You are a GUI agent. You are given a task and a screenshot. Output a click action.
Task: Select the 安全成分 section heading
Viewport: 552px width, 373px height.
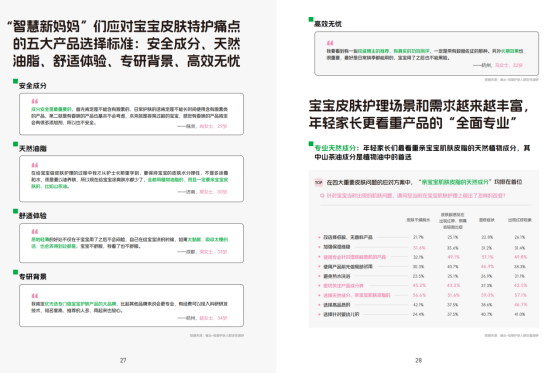click(x=32, y=86)
